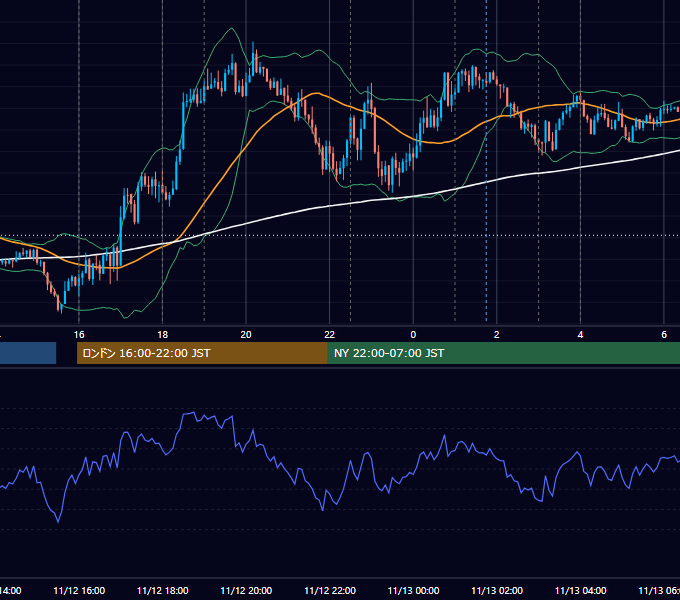Click the '2' hour label on price chart axis
Image resolution: width=680 pixels, height=600 pixels.
point(497,335)
